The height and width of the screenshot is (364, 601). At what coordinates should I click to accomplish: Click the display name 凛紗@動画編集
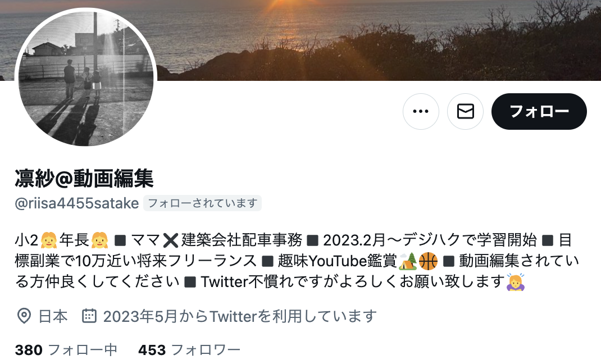84,179
